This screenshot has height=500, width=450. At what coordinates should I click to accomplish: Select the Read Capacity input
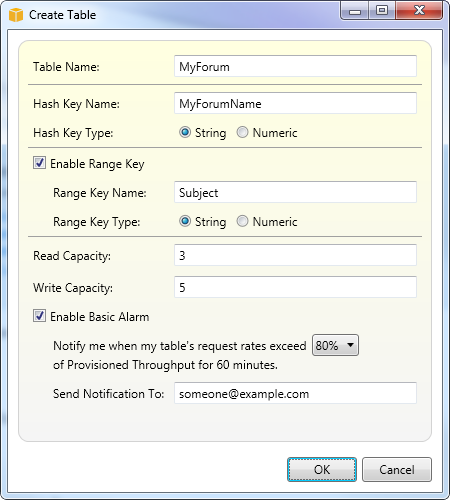(x=295, y=255)
